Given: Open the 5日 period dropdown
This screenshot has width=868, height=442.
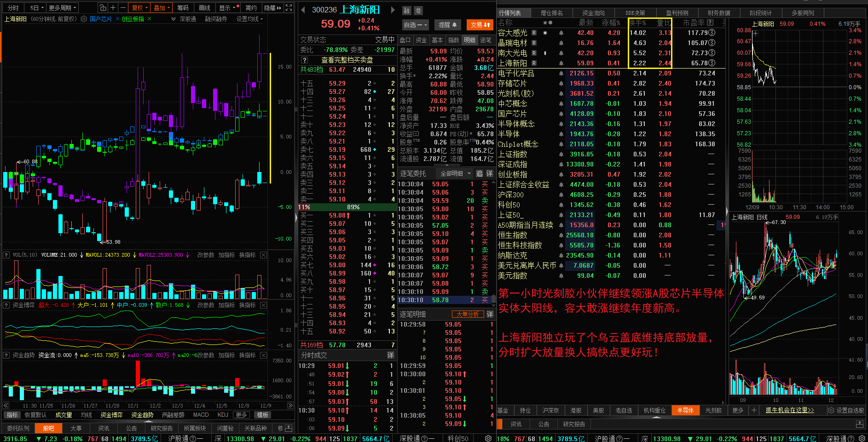Looking at the screenshot, I should (36, 8).
